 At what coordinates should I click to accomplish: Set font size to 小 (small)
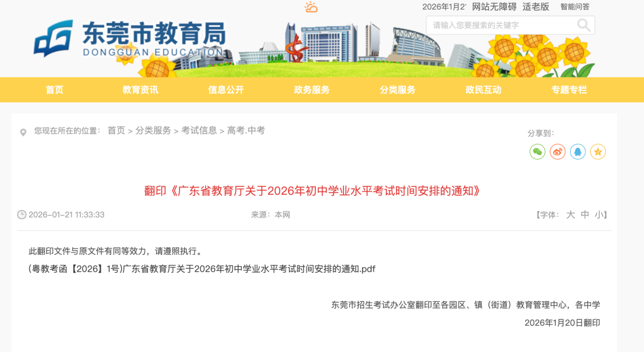[x=599, y=215]
